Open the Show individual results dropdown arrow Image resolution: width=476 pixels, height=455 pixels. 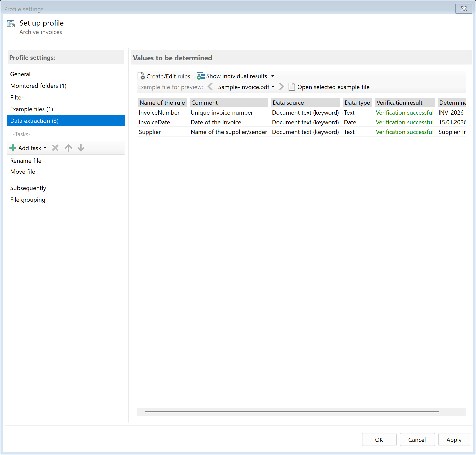[x=272, y=76]
